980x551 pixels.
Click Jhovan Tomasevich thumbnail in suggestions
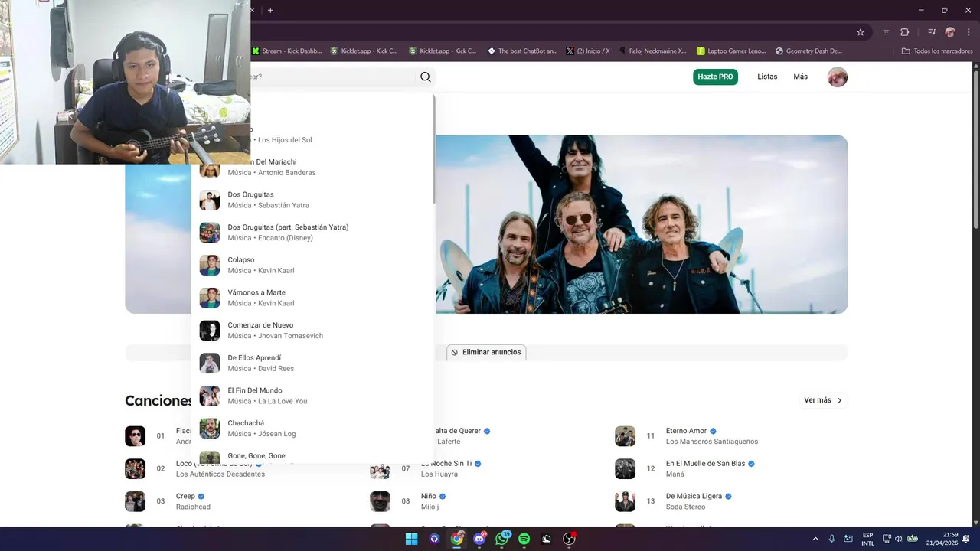[210, 331]
